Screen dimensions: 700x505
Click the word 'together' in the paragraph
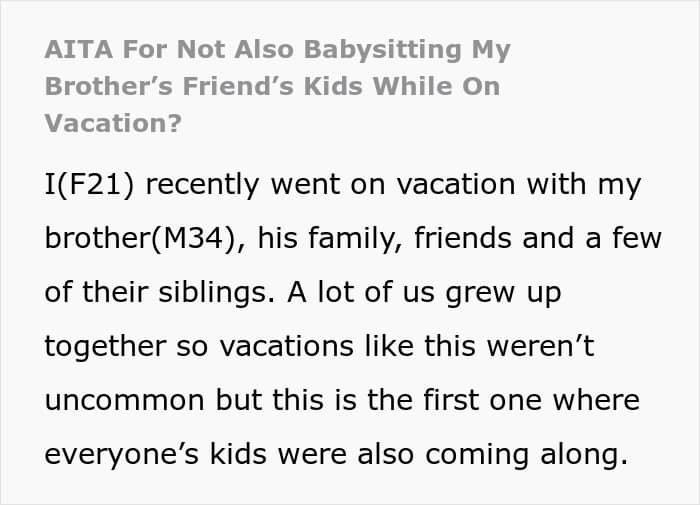105,346
